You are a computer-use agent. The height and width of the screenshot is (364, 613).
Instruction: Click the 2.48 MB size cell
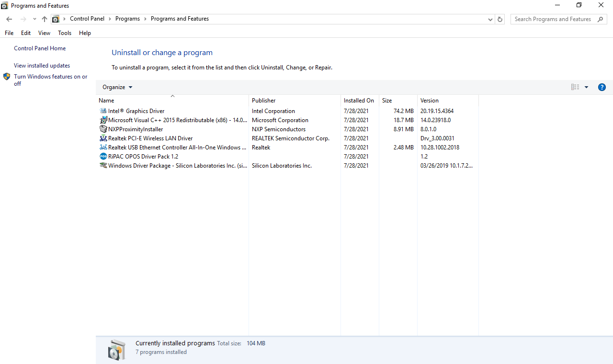(403, 148)
